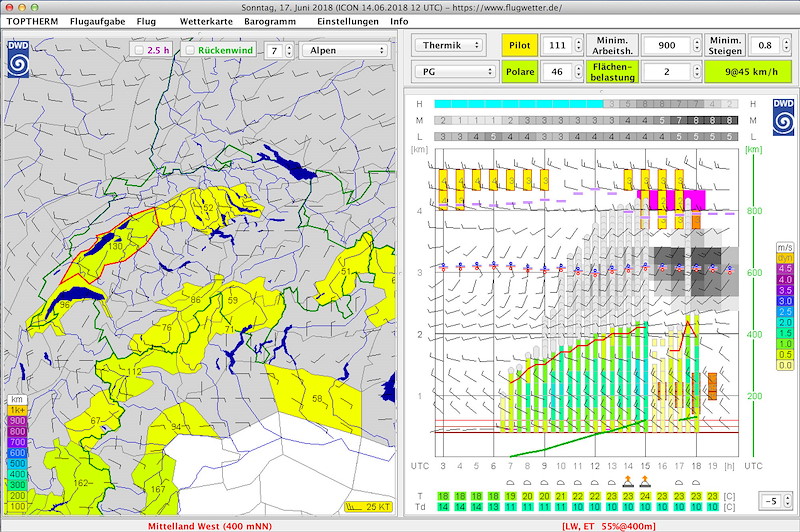Viewport: 800px width, 532px height.
Task: Open the Einstellungen menu
Action: 348,21
